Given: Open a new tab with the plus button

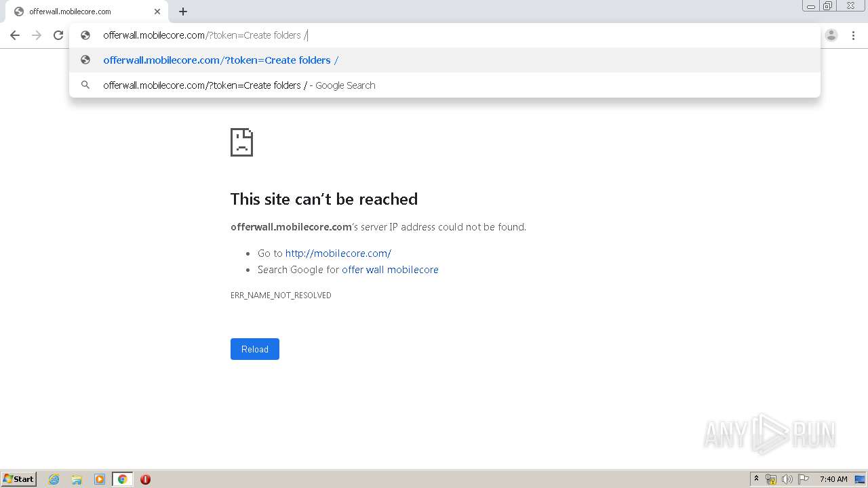Looking at the screenshot, I should point(183,12).
